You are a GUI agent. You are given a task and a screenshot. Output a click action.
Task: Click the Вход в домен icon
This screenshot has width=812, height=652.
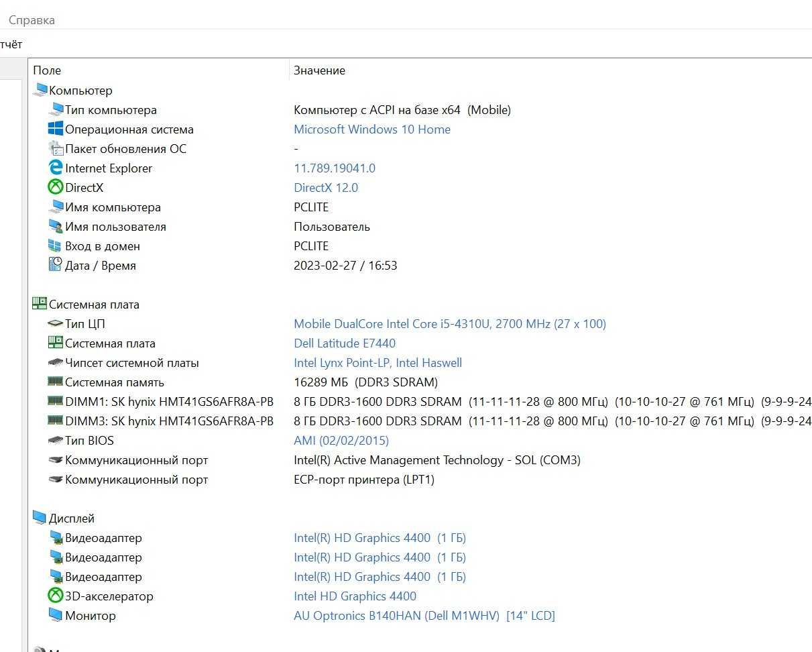56,246
